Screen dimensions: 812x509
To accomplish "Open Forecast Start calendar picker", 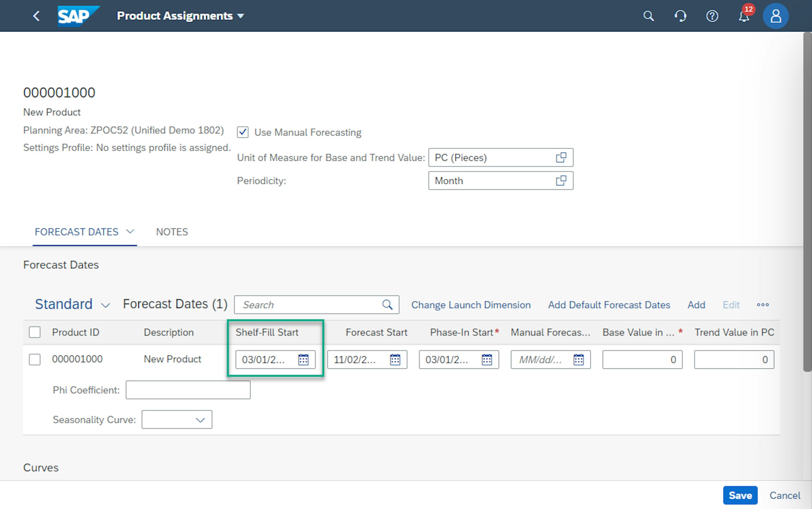I will coord(395,360).
